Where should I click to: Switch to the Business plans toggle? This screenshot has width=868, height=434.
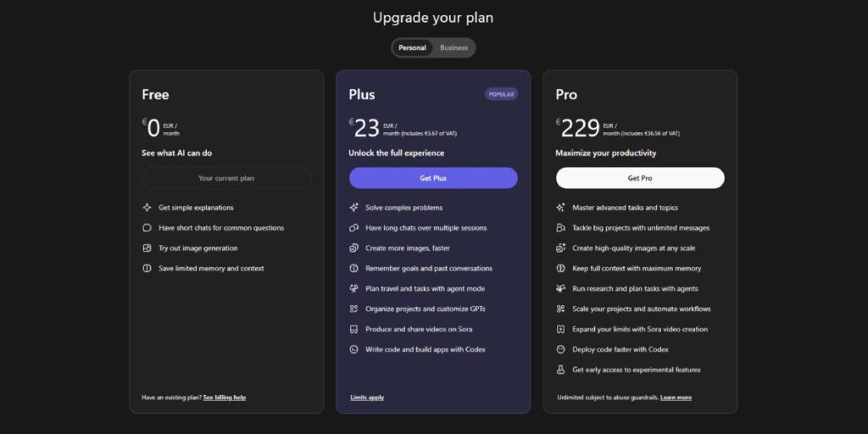[453, 47]
